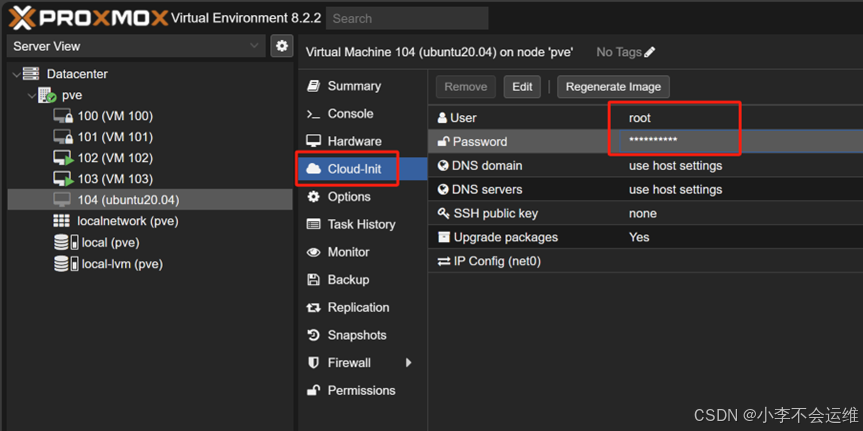Click the storage icon of local (pve)
The height and width of the screenshot is (431, 863).
click(65, 242)
